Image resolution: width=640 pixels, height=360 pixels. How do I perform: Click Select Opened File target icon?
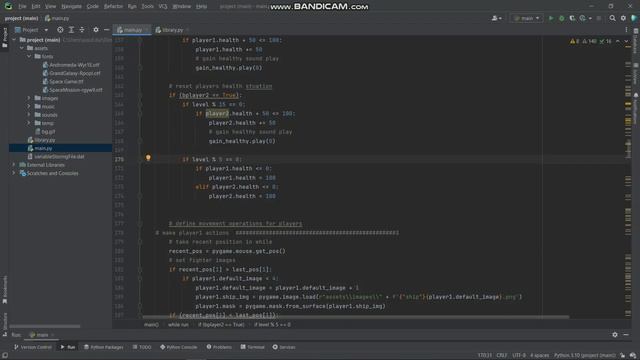[60, 30]
